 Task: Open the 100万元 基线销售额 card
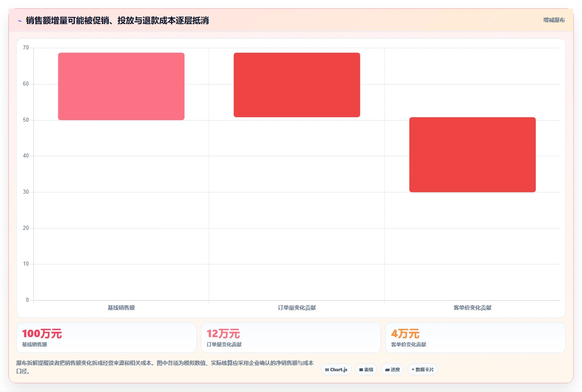(106, 338)
